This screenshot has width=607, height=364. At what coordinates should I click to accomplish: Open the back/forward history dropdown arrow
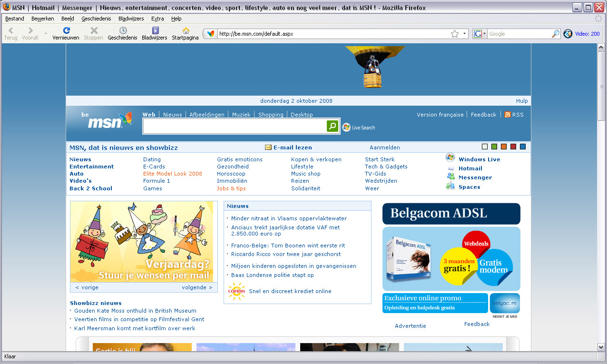coord(46,33)
